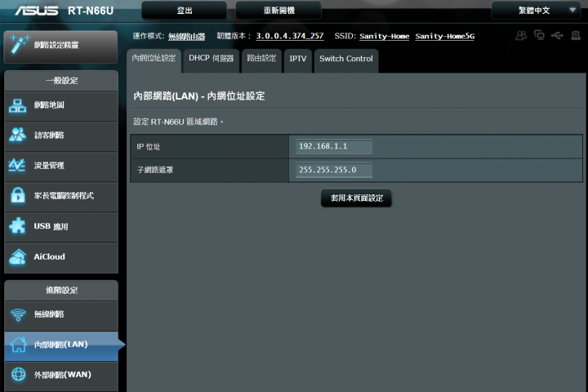Select the 網路地圖 menu entry

(61, 106)
